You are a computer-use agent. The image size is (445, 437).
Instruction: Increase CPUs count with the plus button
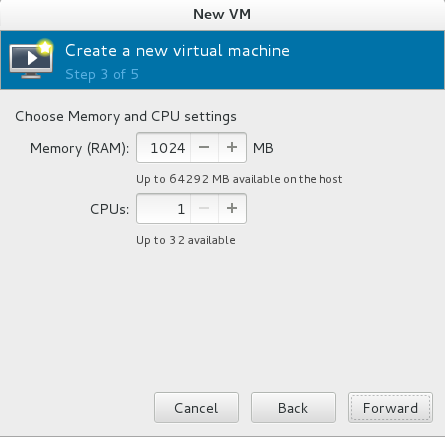click(232, 208)
